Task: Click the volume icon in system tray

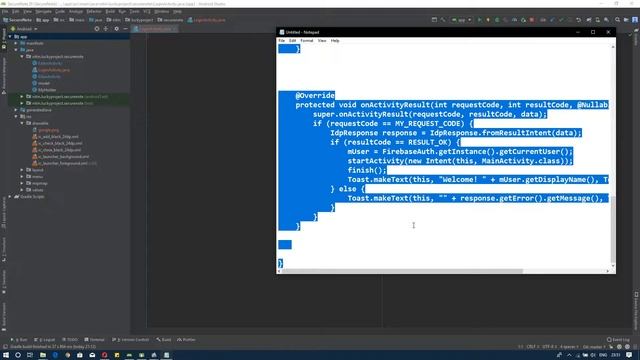Action: [593, 355]
